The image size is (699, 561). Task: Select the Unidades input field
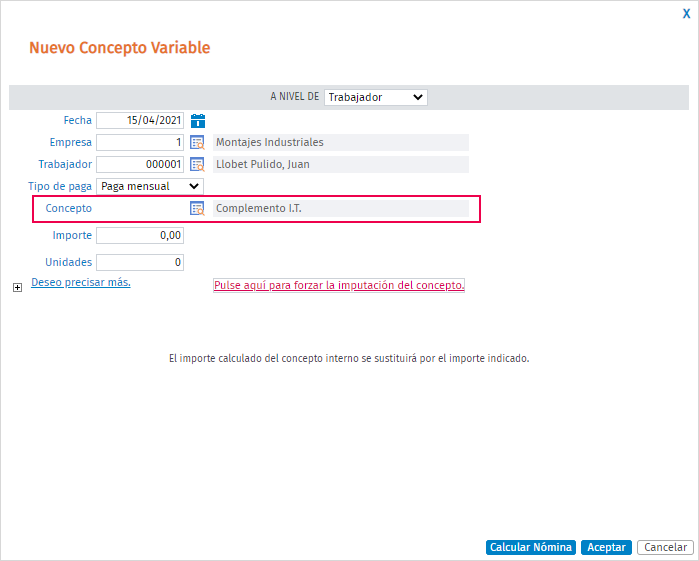point(140,262)
